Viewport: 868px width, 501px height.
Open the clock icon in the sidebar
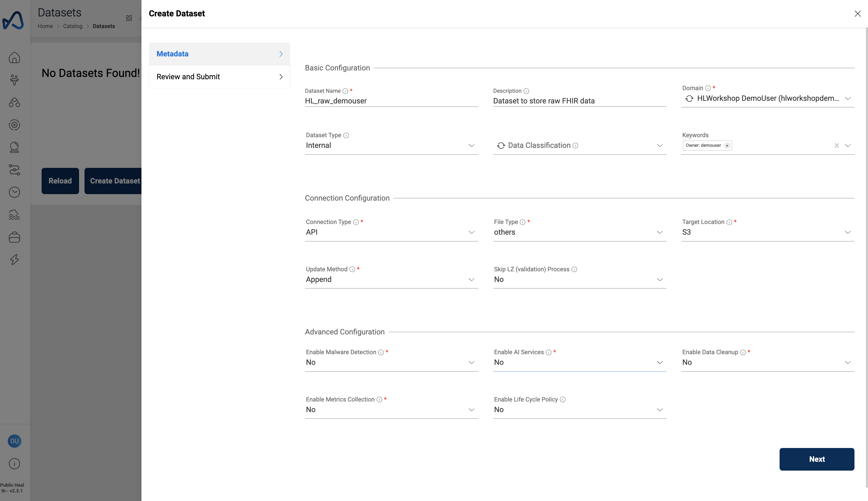(15, 192)
